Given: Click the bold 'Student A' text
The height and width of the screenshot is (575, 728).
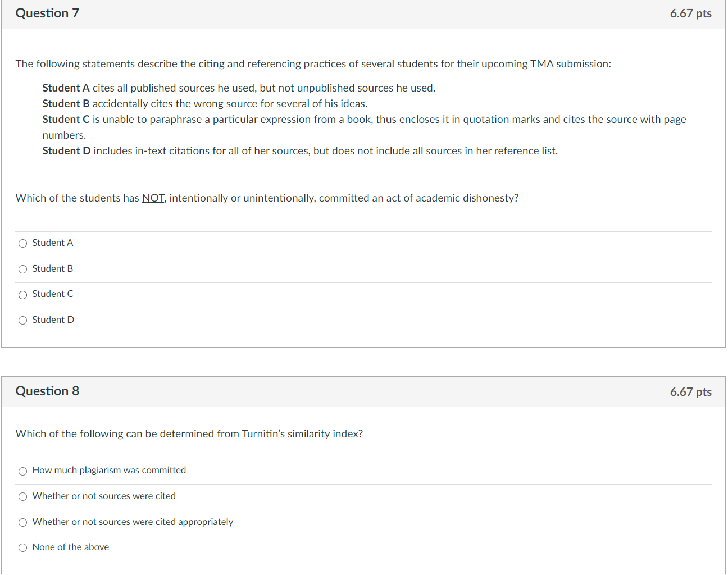Looking at the screenshot, I should [66, 88].
